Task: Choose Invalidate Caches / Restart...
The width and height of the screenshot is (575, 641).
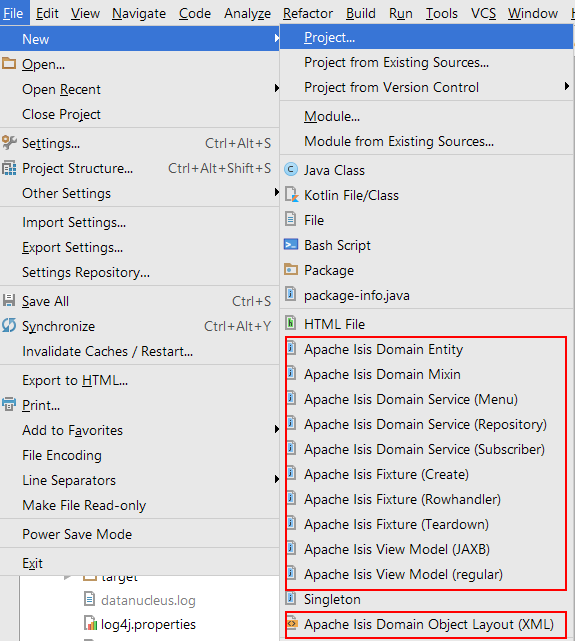Action: point(139,351)
